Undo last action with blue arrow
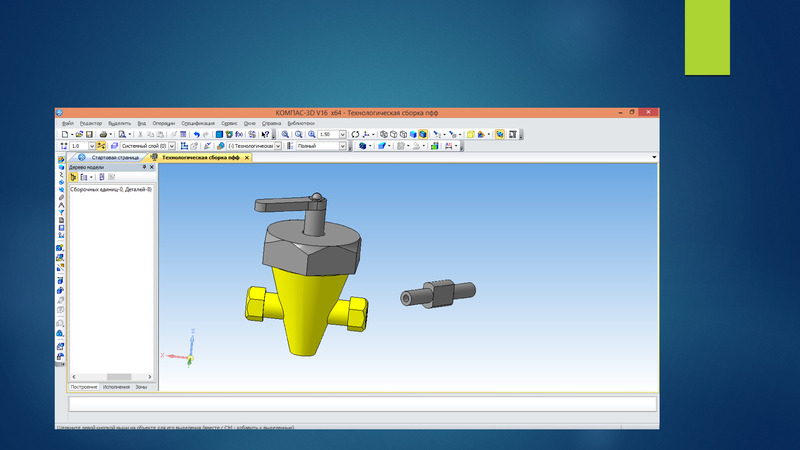 (196, 134)
